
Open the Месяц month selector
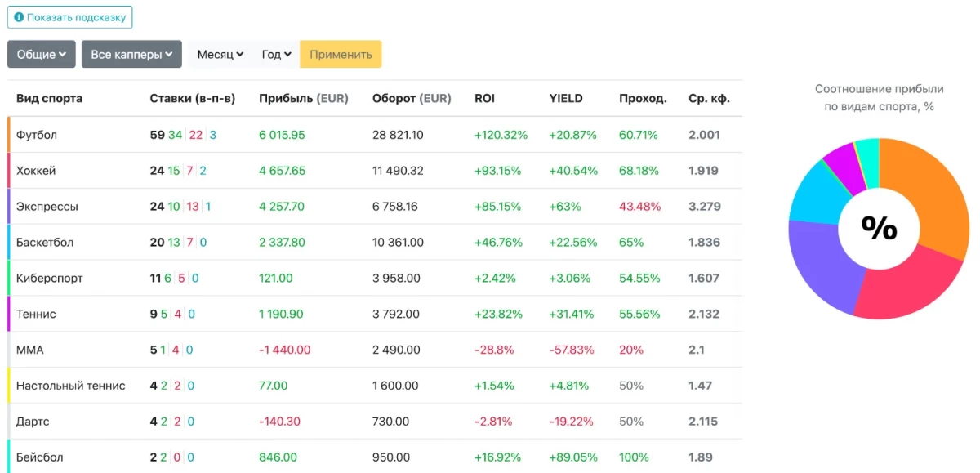(x=220, y=55)
